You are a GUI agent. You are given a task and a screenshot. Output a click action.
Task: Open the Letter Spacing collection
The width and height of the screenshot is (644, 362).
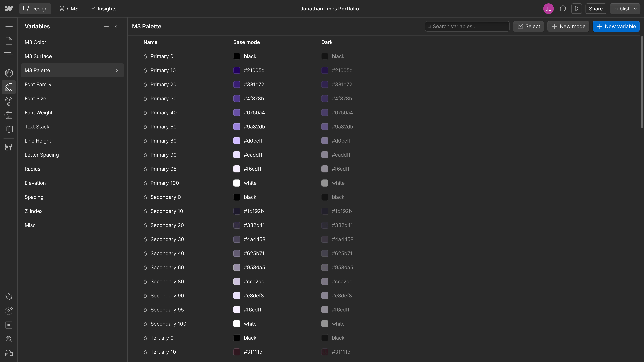tap(72, 155)
